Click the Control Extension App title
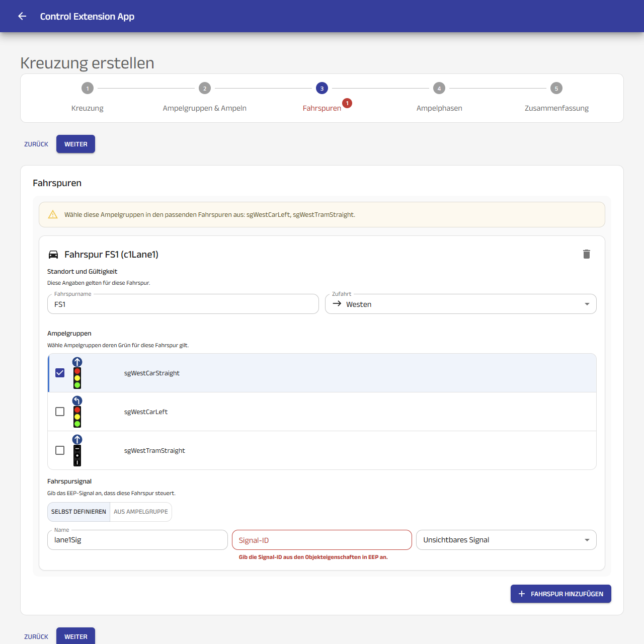 pyautogui.click(x=87, y=16)
